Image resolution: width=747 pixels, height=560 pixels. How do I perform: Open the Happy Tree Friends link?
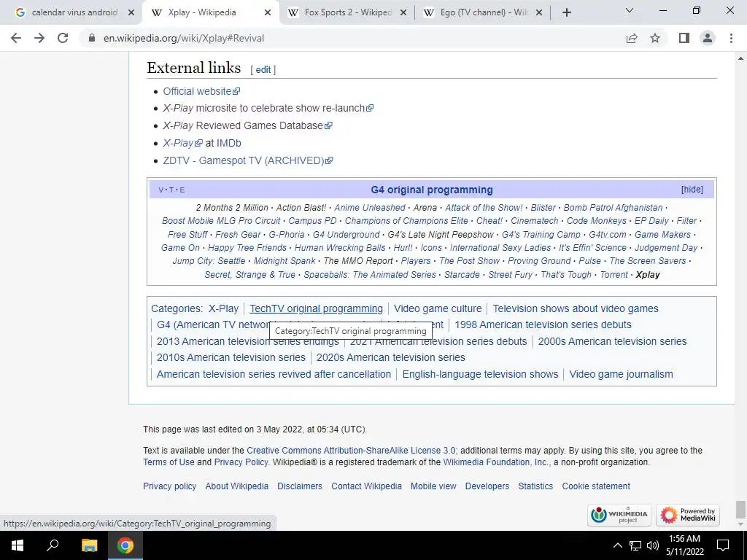247,248
